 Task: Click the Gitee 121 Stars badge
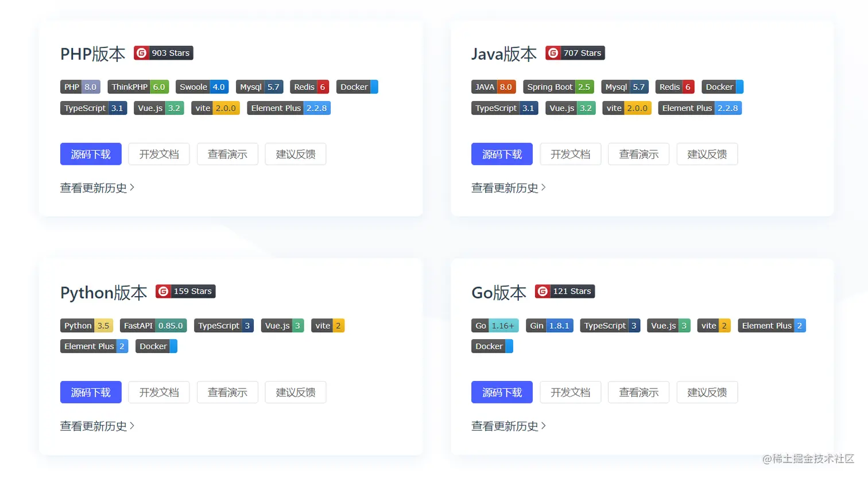click(x=565, y=291)
